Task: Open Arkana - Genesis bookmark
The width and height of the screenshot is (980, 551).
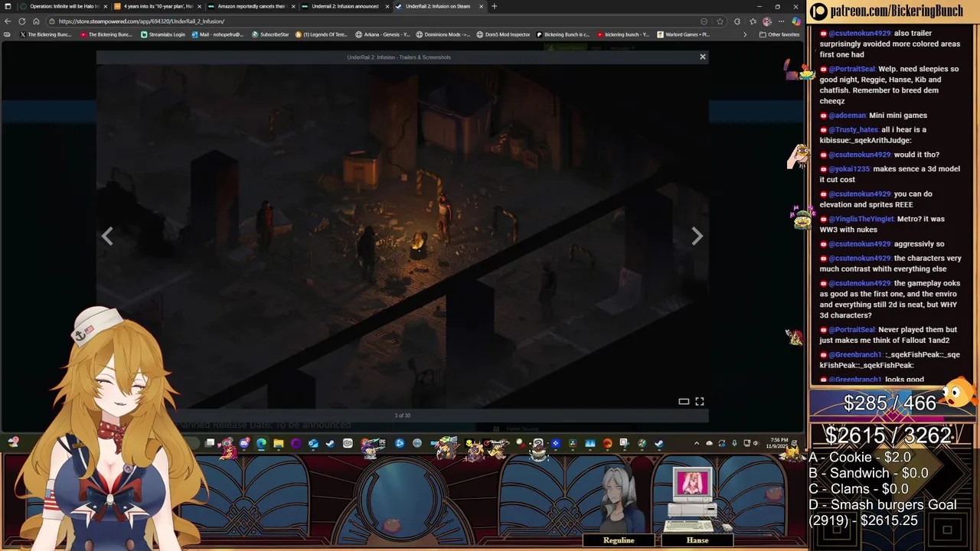Action: tap(383, 34)
